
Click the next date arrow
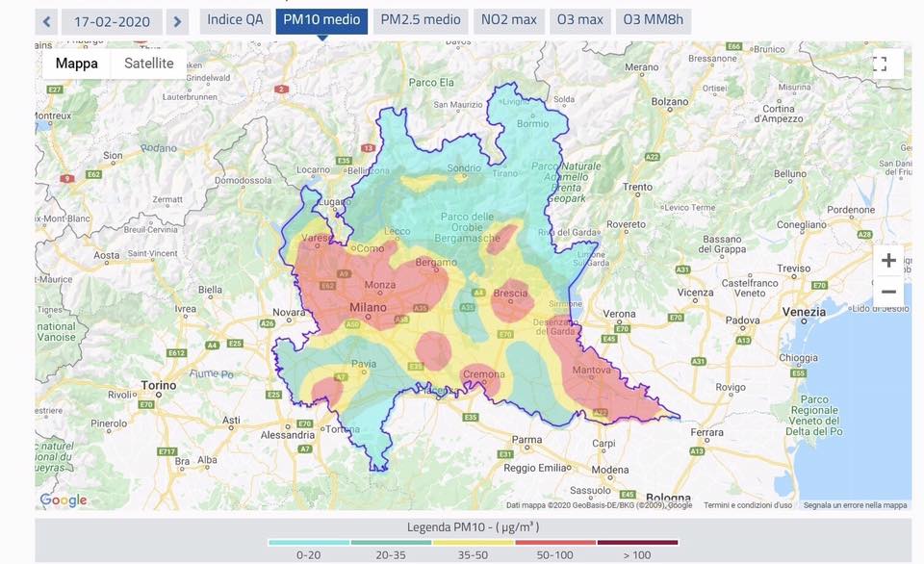[x=177, y=20]
